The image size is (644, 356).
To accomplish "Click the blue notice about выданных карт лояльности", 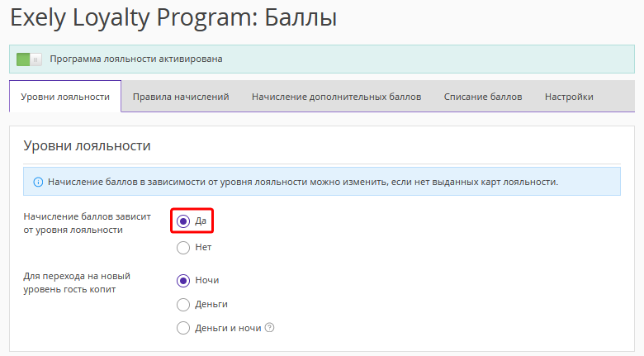I will 322,181.
